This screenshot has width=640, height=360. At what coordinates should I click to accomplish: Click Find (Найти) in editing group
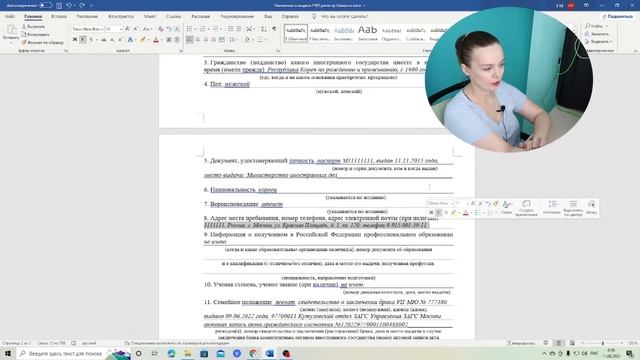click(597, 26)
